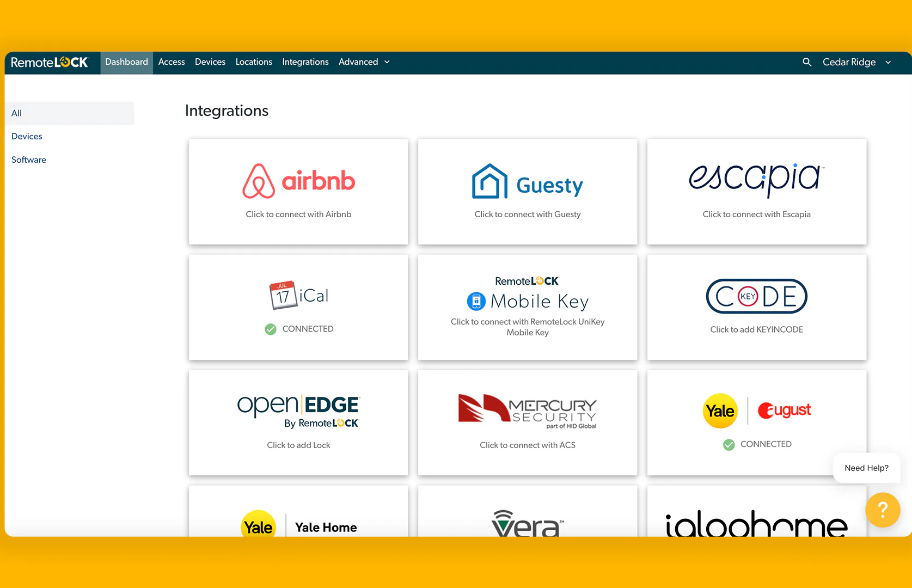
Task: Click to add Lock on openEDGE
Action: (x=298, y=445)
